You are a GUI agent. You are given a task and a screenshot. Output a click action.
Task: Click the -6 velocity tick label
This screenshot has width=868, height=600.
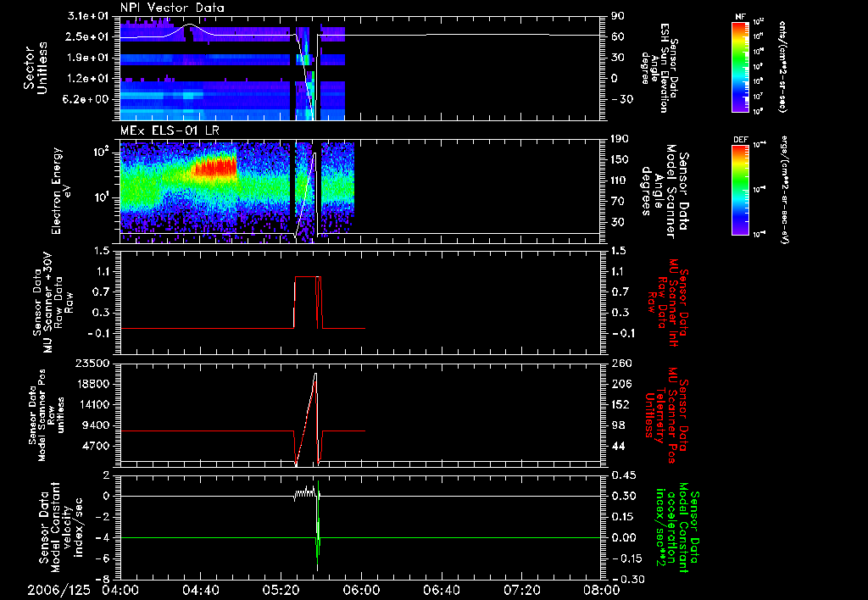103,559
